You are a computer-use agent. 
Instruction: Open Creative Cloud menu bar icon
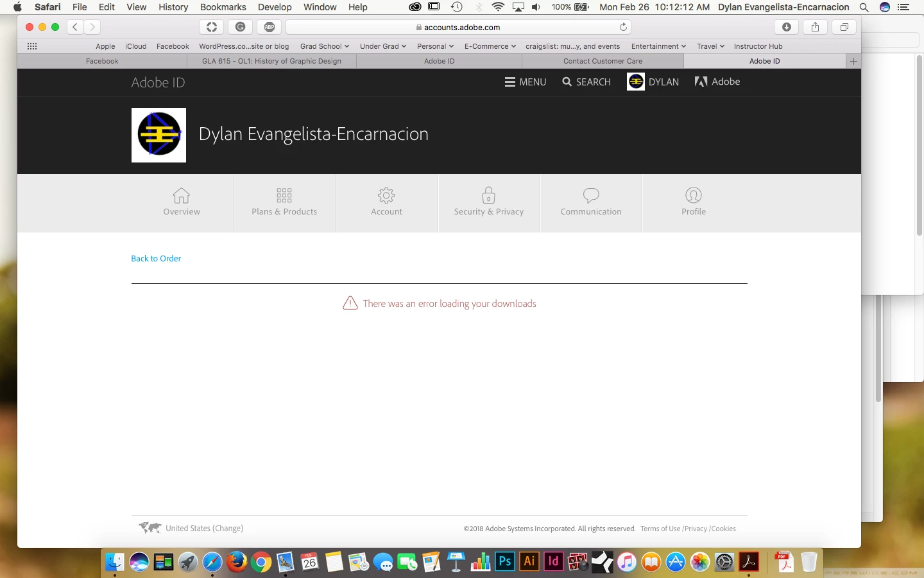coord(415,7)
